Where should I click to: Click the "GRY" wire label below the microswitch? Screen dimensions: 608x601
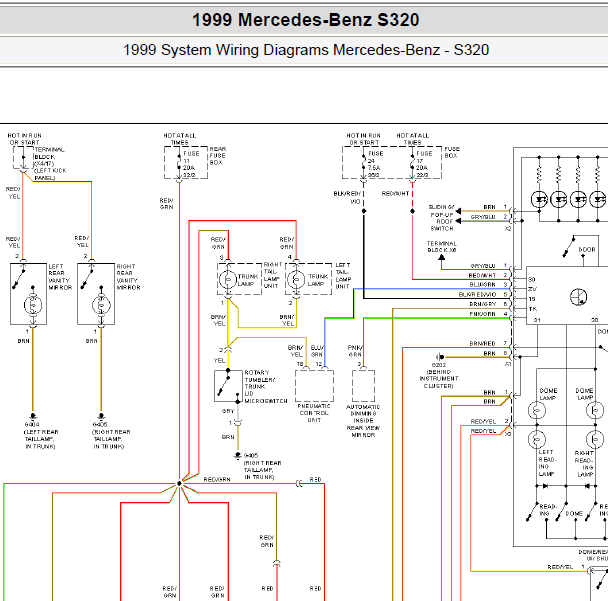pyautogui.click(x=228, y=411)
